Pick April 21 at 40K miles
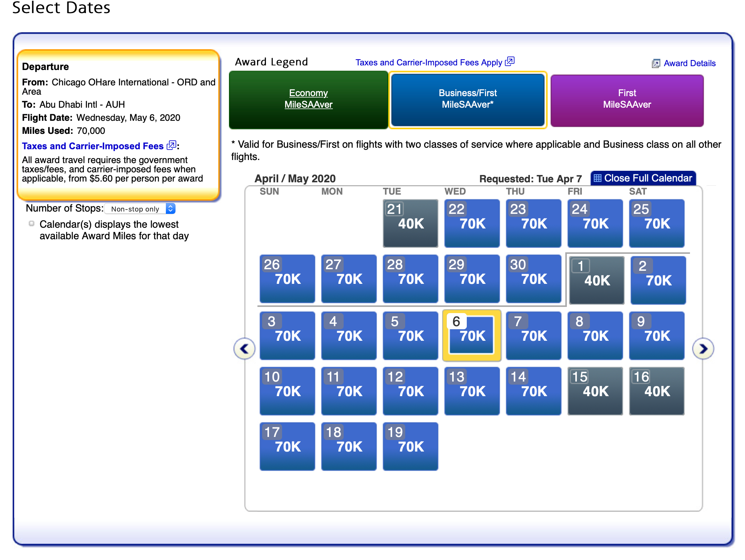This screenshot has height=560, width=745. click(411, 223)
